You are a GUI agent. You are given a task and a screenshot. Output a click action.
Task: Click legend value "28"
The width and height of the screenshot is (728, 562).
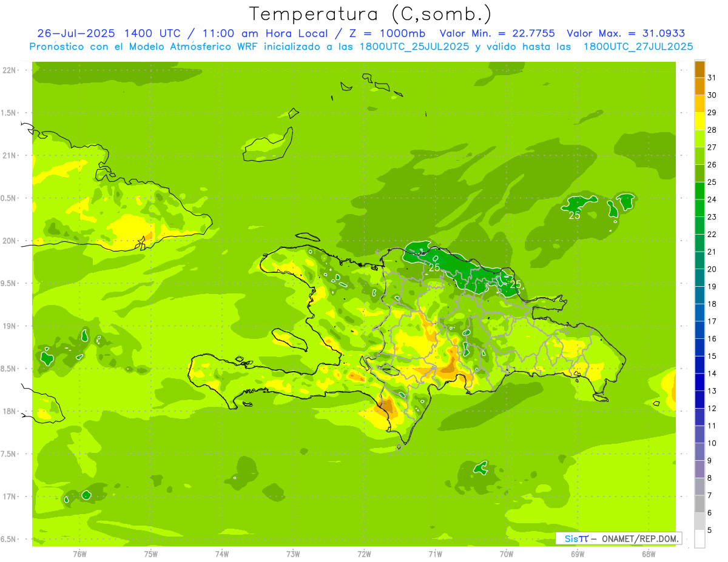pyautogui.click(x=712, y=130)
